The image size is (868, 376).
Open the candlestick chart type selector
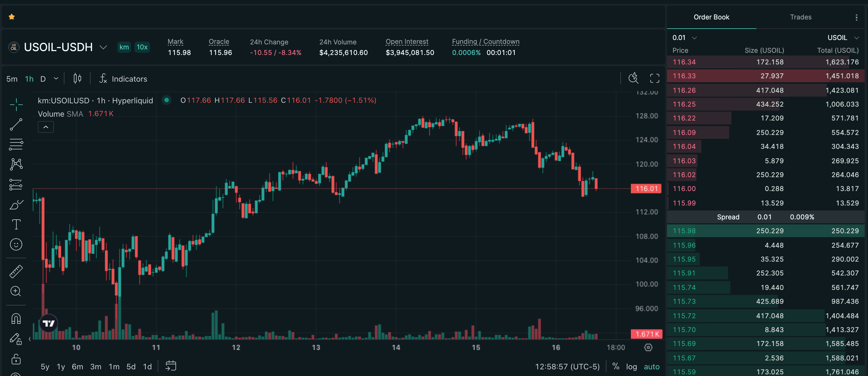(x=77, y=79)
